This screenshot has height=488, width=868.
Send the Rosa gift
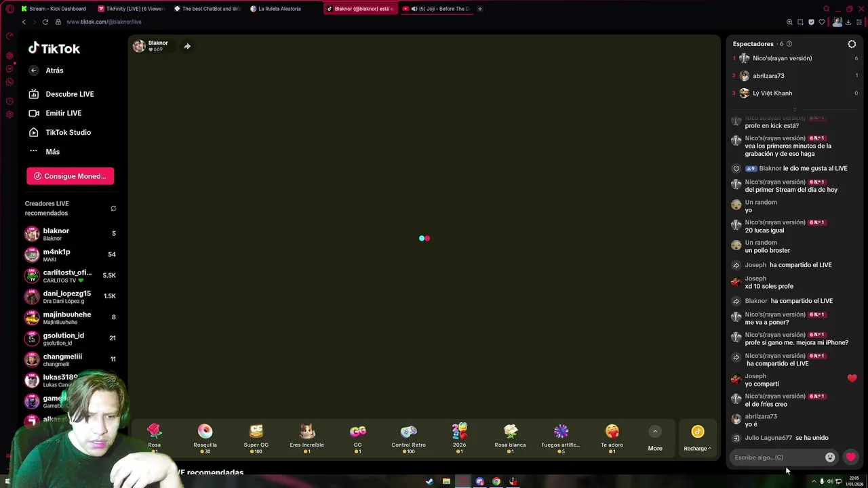click(155, 439)
